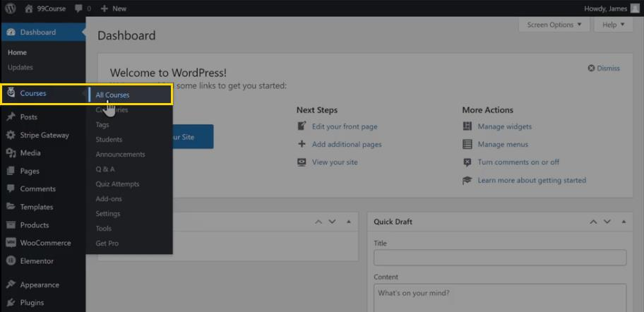
Task: Open the 99Course site home icon
Action: [x=29, y=8]
